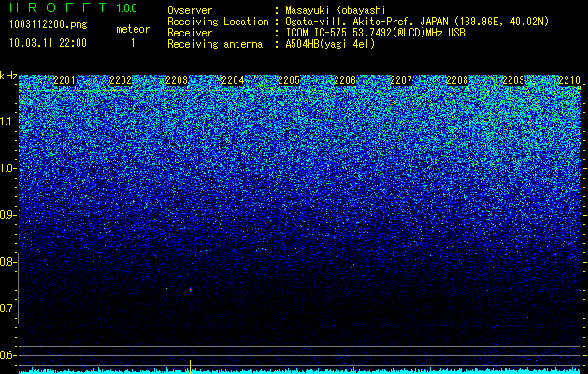This screenshot has width=588, height=374.
Task: Click the HROFFT 1.0.0 title text
Action: (x=74, y=7)
